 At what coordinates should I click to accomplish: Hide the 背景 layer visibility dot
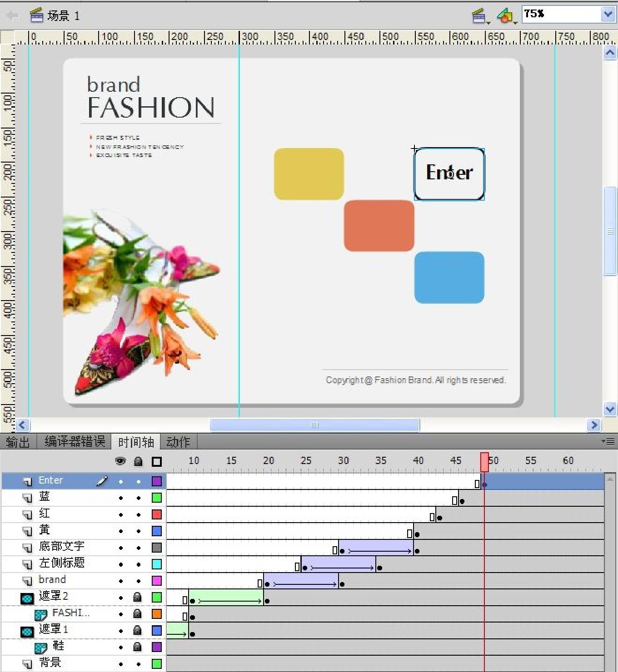pyautogui.click(x=121, y=664)
